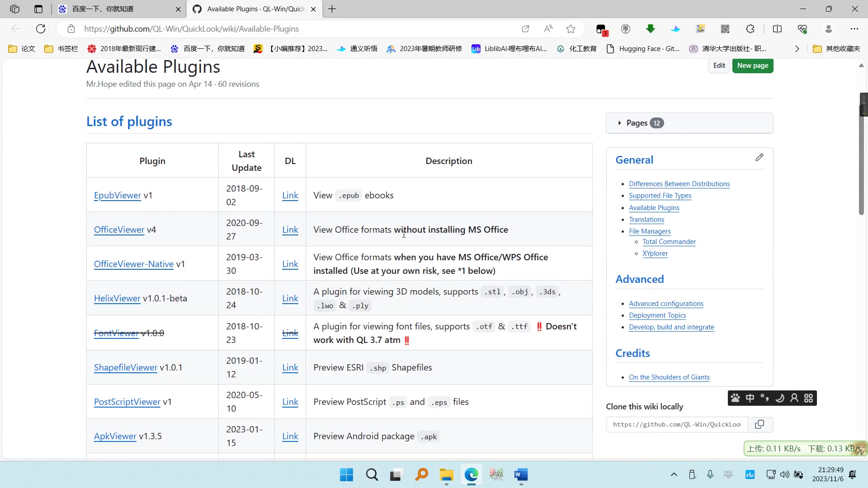Open the OfficeViewer plugin link
Screen dimensions: 868x488
(119, 230)
